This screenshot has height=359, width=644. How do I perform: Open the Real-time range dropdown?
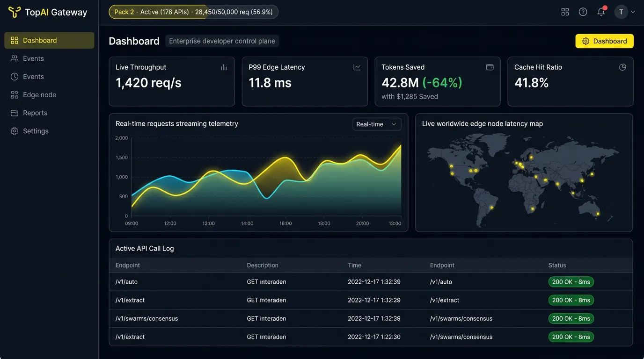(x=377, y=124)
